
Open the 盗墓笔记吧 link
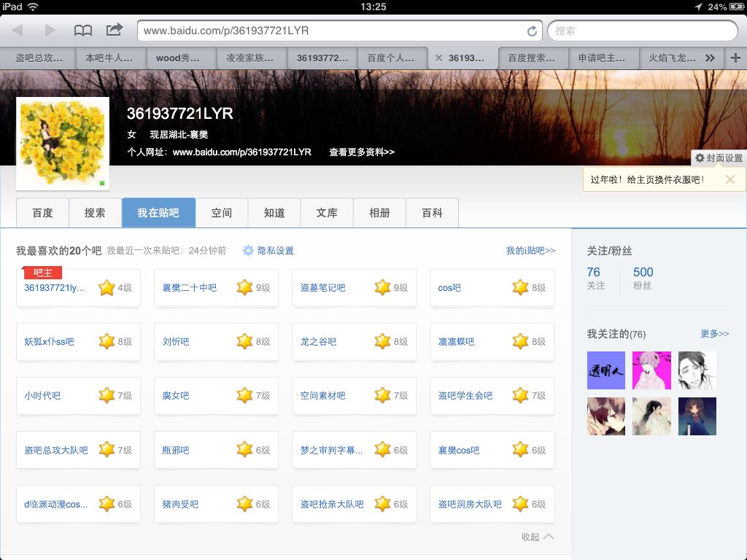[x=322, y=287]
